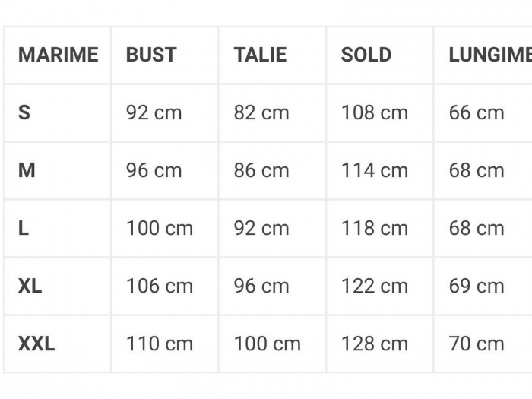
Task: Select the 106 cm bust cell
Action: [160, 286]
